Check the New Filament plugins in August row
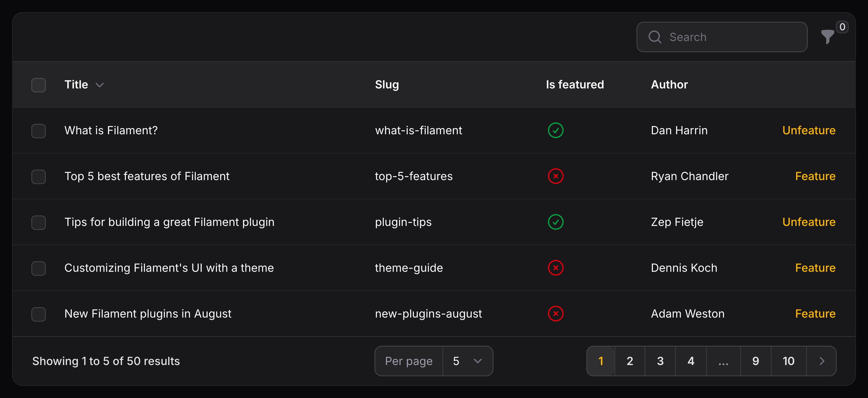 [x=38, y=314]
